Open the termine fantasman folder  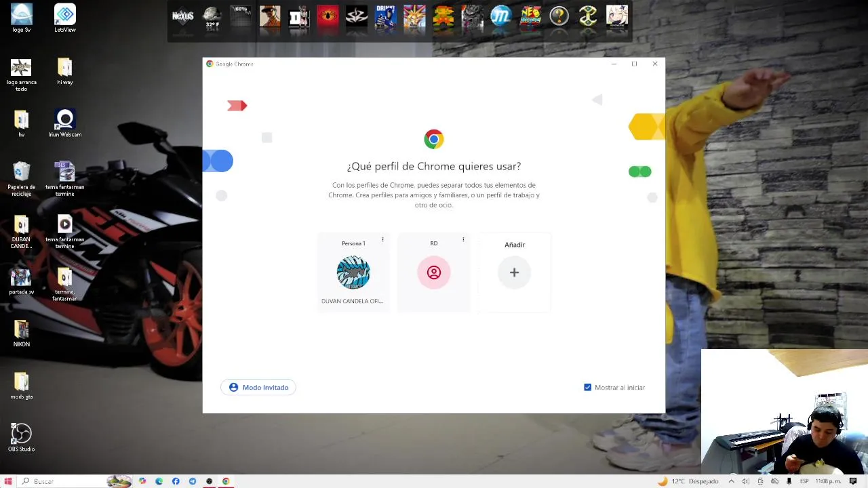65,285
